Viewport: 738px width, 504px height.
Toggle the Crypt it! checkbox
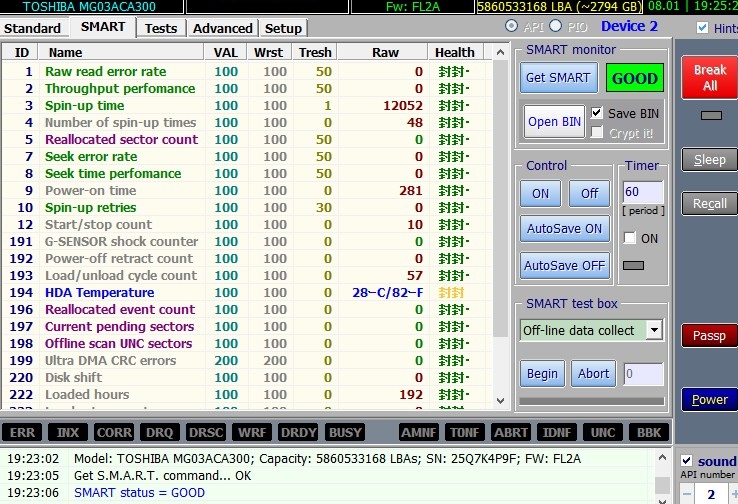click(x=596, y=133)
